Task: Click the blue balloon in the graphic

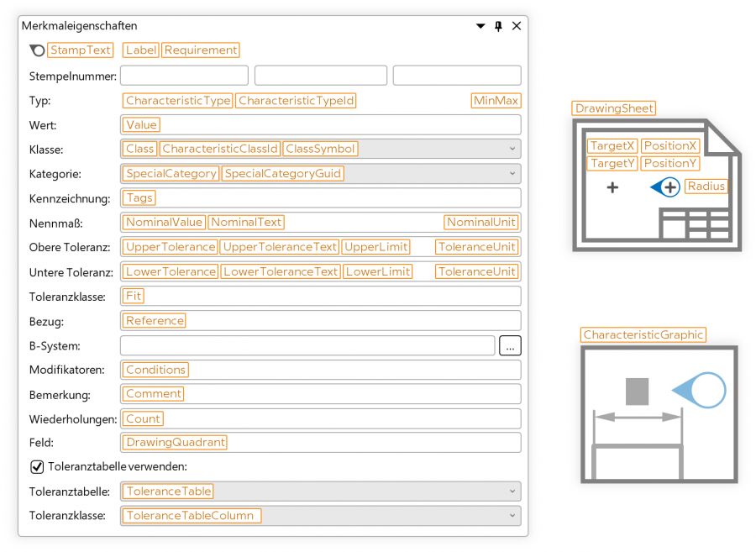Action: point(700,391)
